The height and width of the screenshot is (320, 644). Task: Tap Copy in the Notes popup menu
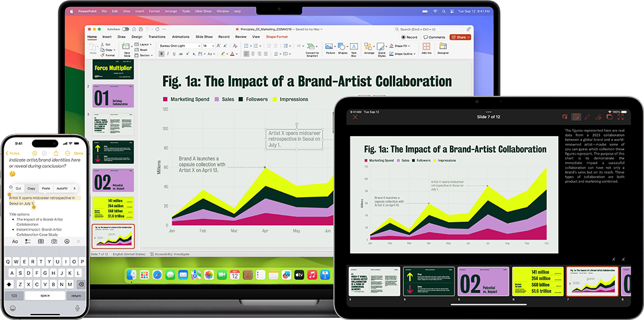point(32,188)
